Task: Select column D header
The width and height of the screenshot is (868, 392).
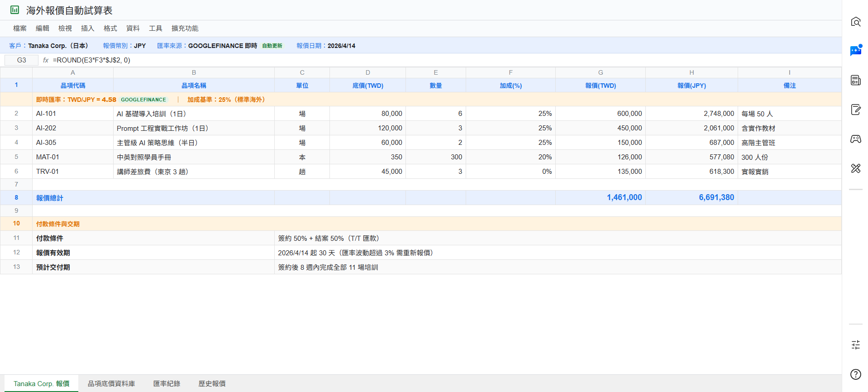Action: point(368,72)
